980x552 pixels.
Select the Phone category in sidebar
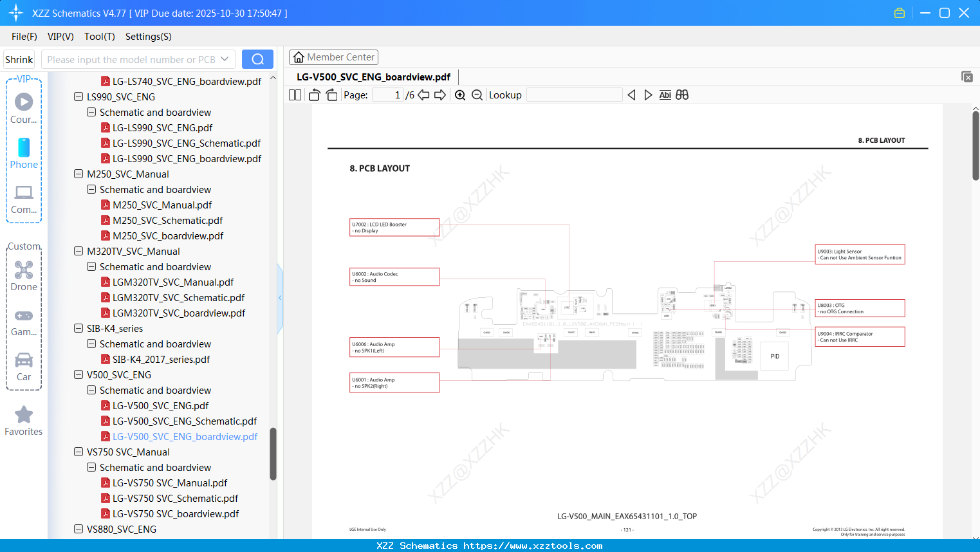(x=24, y=154)
